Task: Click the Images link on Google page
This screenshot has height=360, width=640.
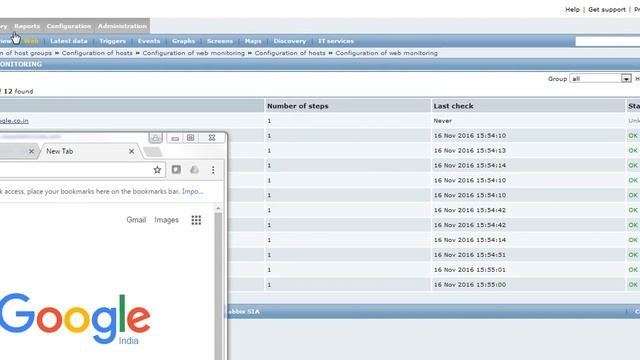Action: click(x=167, y=220)
